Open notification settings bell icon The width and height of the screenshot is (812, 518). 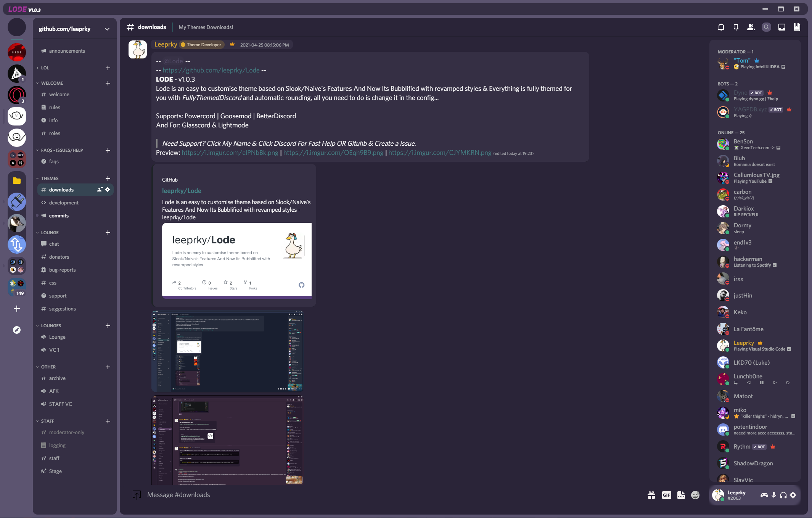coord(721,27)
